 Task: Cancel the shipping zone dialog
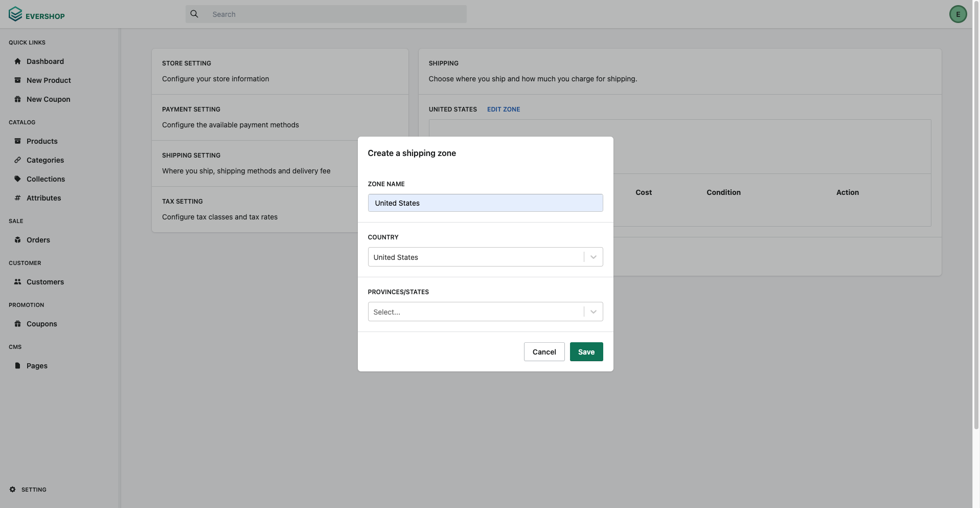pos(544,351)
